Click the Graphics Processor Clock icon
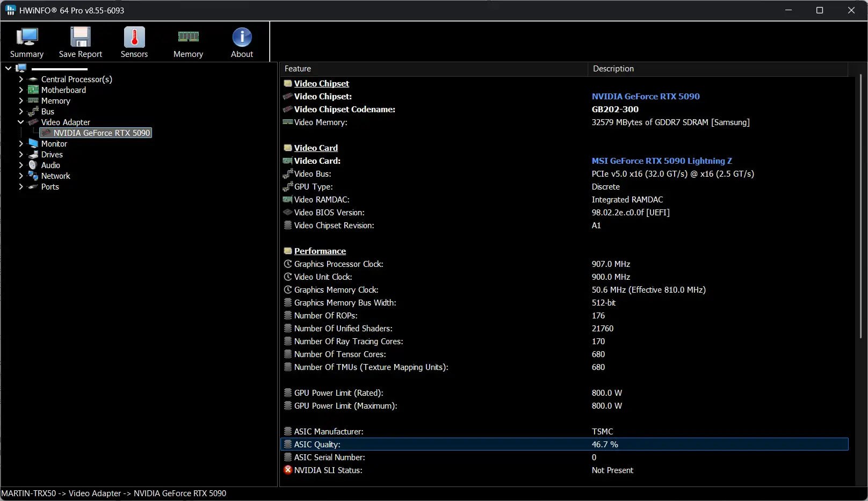The width and height of the screenshot is (868, 501). pyautogui.click(x=288, y=264)
